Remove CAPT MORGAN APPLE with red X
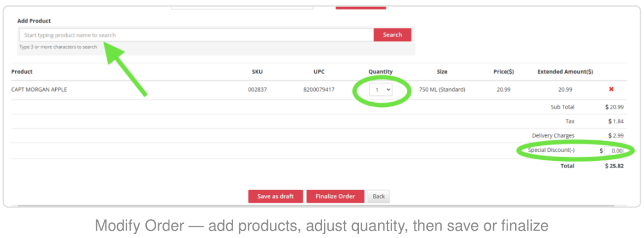 click(x=611, y=89)
